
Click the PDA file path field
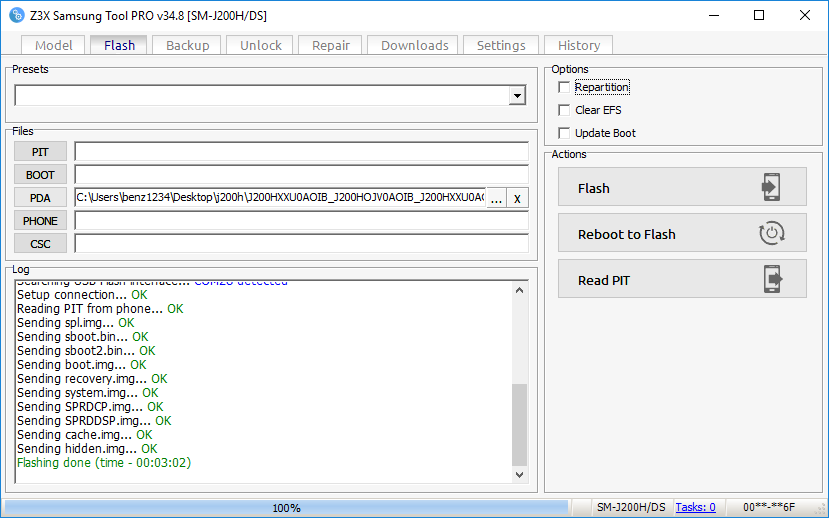[280, 198]
